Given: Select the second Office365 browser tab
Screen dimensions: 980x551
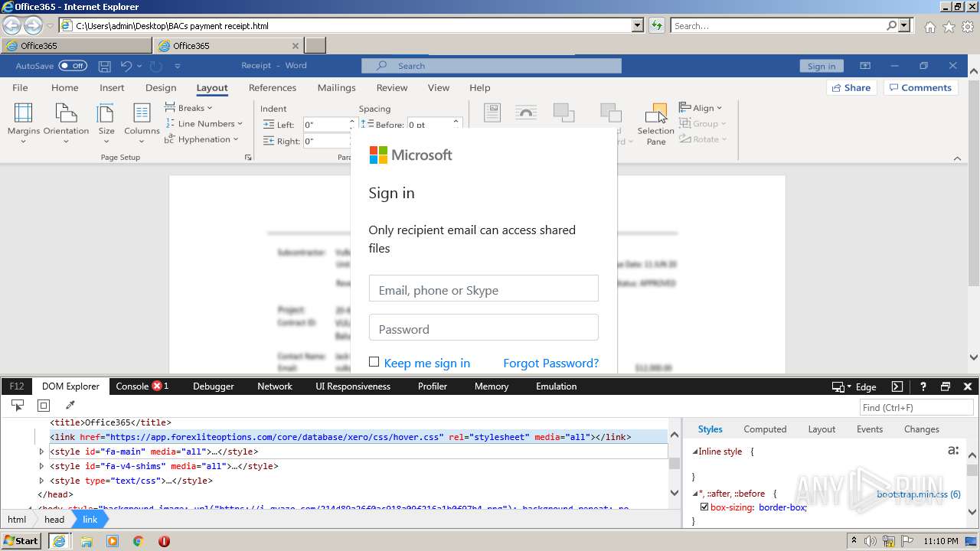Looking at the screenshot, I should [228, 46].
